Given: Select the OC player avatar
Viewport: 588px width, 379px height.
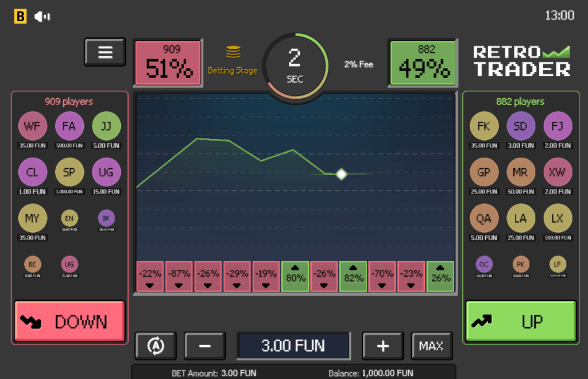Looking at the screenshot, I should click(484, 264).
